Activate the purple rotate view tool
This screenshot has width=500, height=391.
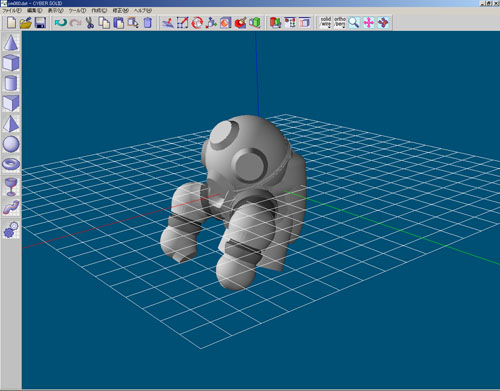(383, 23)
